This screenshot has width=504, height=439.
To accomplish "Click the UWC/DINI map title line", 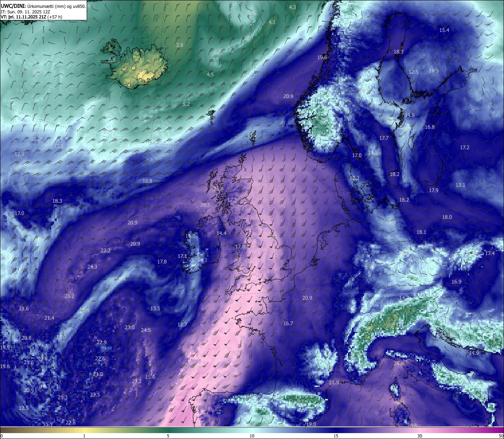I will [43, 6].
